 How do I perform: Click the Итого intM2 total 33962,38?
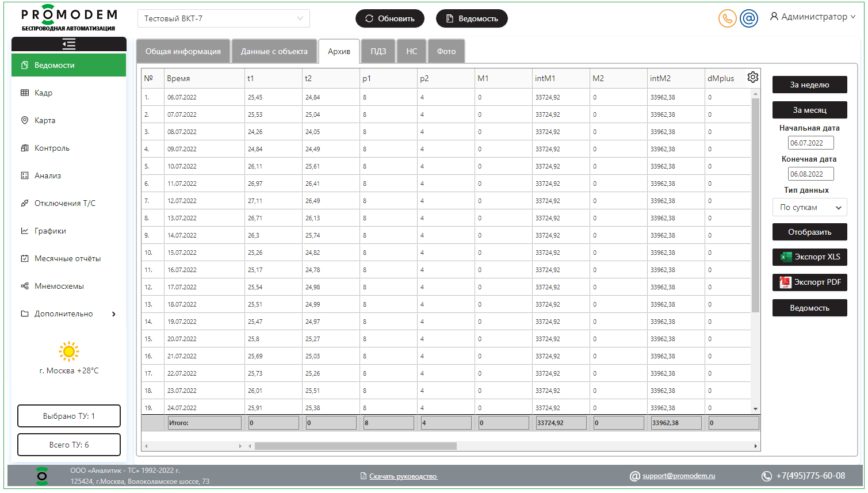click(x=676, y=423)
